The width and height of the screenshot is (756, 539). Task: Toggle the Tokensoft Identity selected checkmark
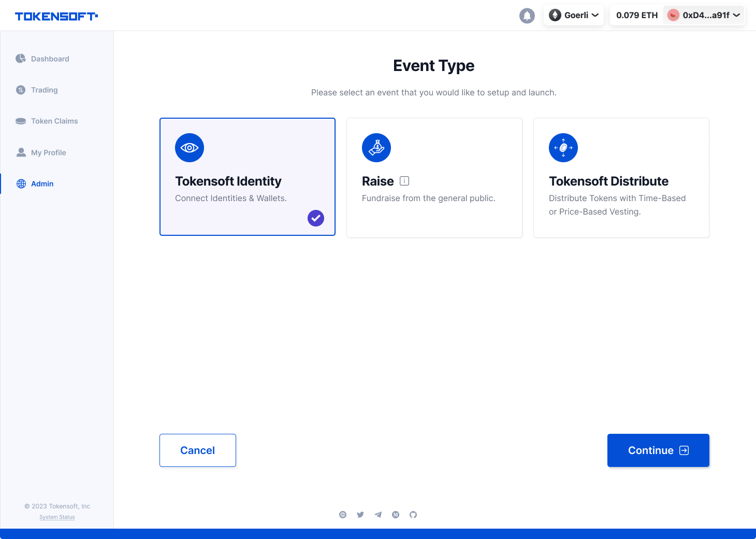click(x=316, y=218)
